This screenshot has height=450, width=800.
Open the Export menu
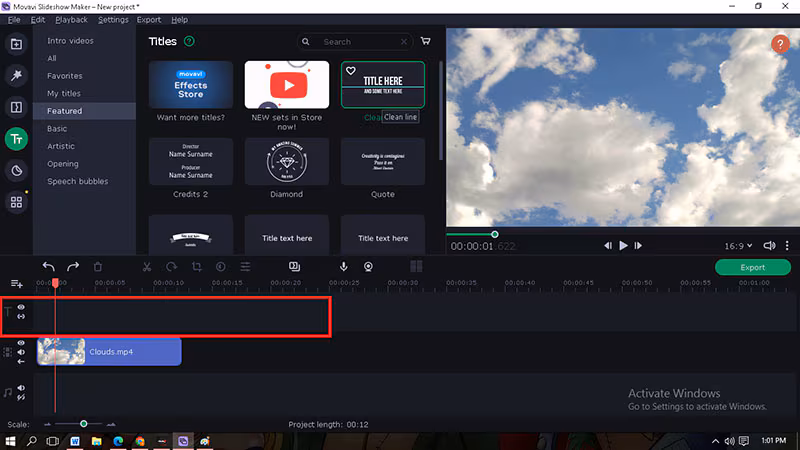click(149, 20)
